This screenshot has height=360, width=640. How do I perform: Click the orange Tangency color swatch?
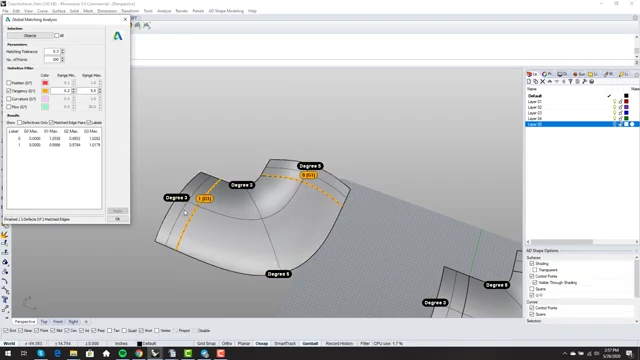45,91
